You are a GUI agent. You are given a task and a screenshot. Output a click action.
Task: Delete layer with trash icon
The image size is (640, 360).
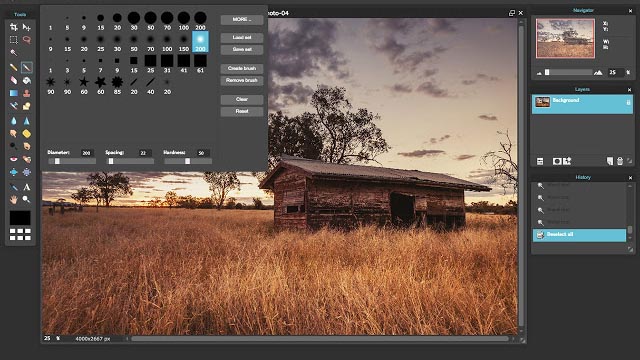point(620,162)
